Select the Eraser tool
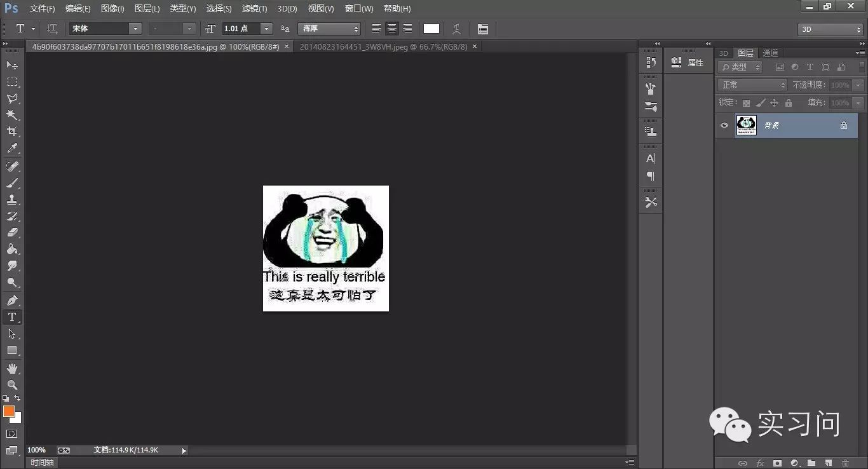868x469 pixels. pyautogui.click(x=12, y=233)
